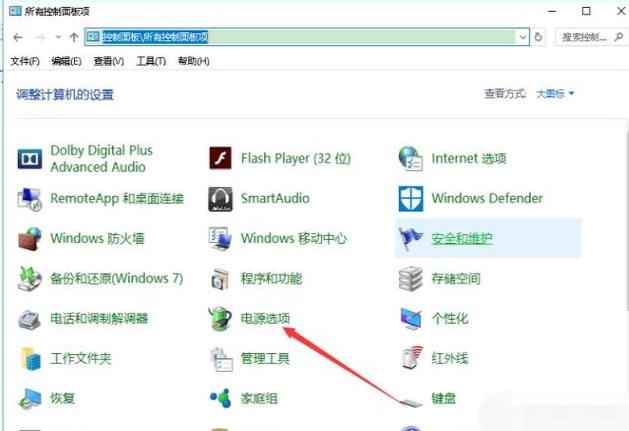Click the refresh button next to address bar
The height and width of the screenshot is (431, 629).
pyautogui.click(x=540, y=37)
